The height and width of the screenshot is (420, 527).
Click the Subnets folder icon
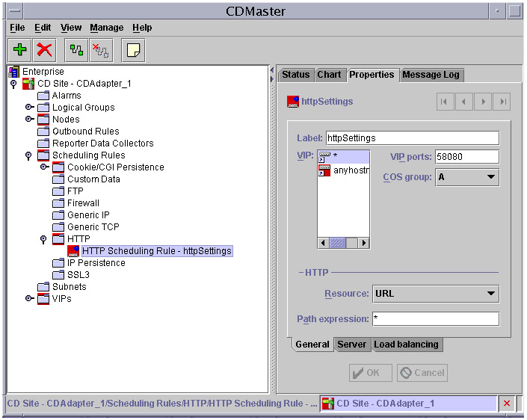[43, 287]
